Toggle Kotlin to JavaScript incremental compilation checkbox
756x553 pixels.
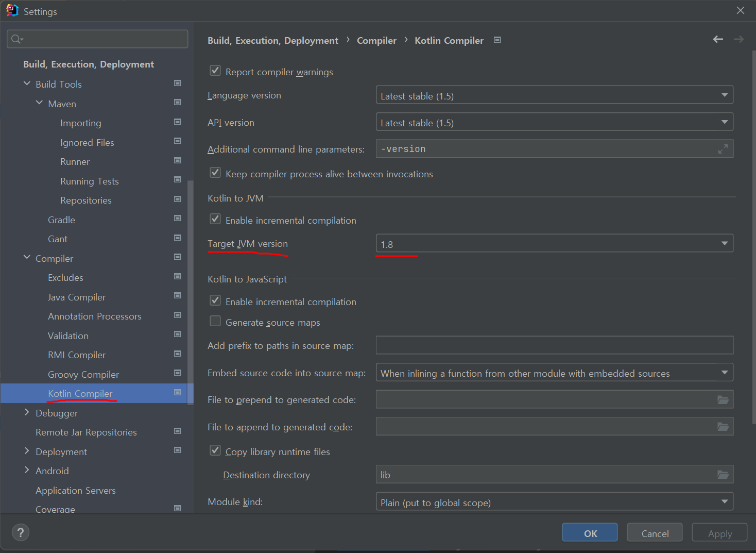[x=215, y=300]
